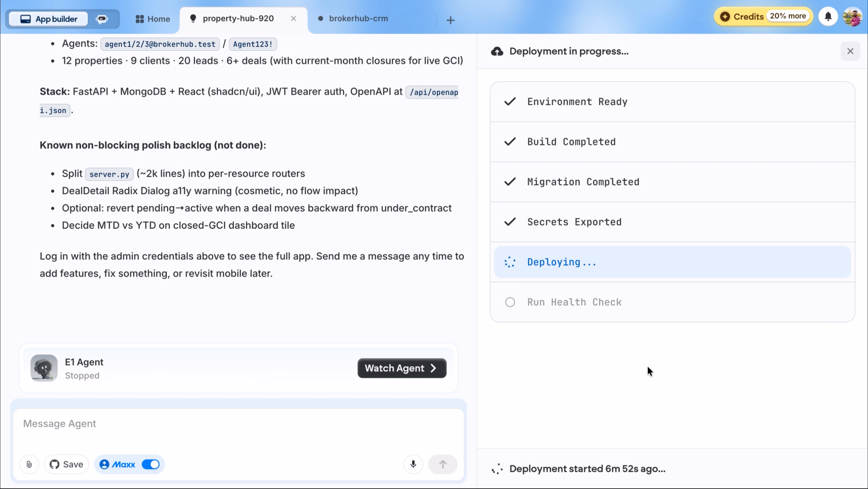Add a new tab with the plus icon
868x489 pixels.
451,20
